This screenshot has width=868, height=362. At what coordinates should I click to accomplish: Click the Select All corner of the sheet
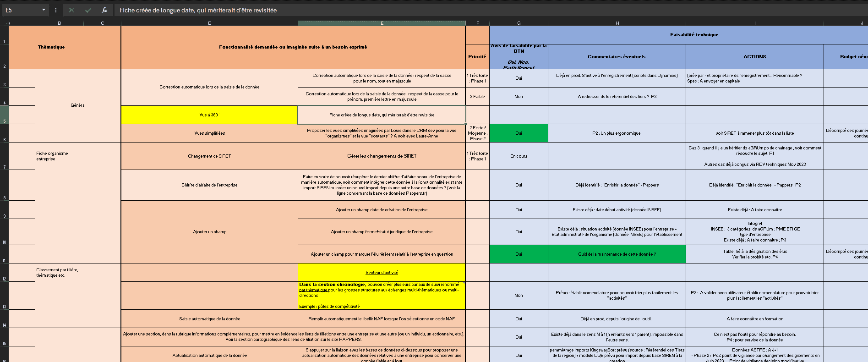(x=5, y=23)
